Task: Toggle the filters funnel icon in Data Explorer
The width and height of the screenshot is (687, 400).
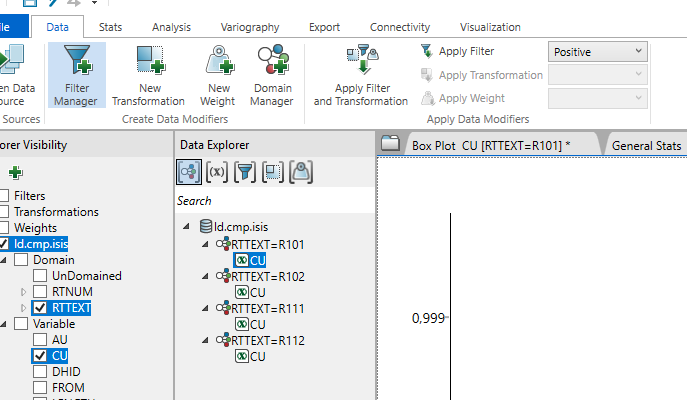Action: tap(245, 172)
